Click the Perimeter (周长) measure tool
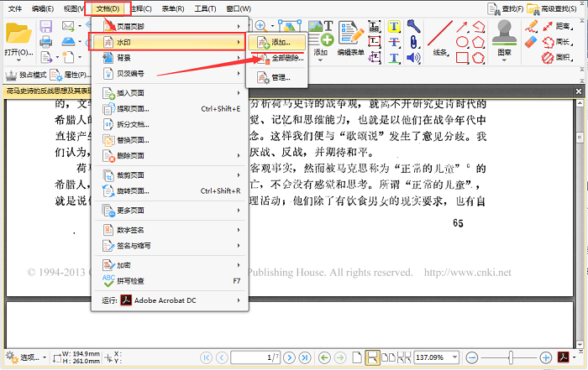 tap(557, 42)
